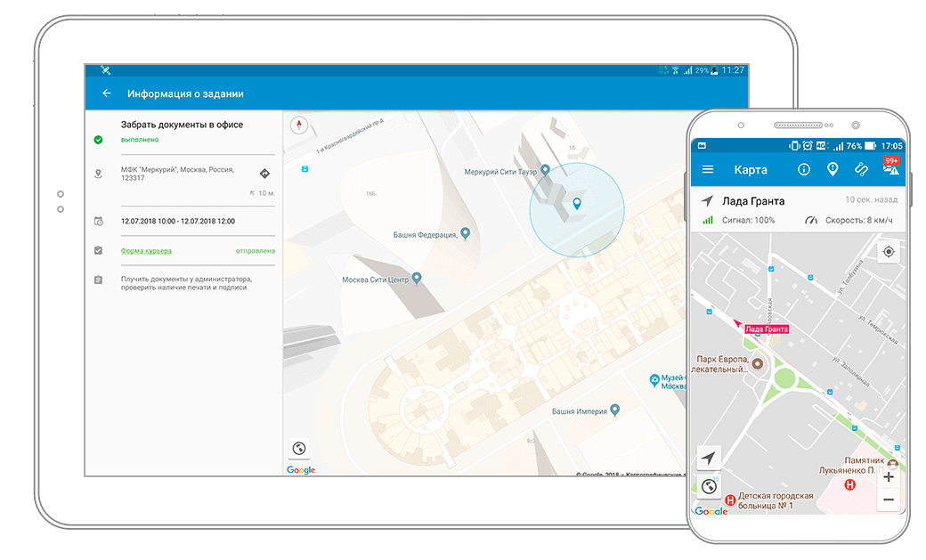Open the 99+ notifications alert icon

click(889, 168)
